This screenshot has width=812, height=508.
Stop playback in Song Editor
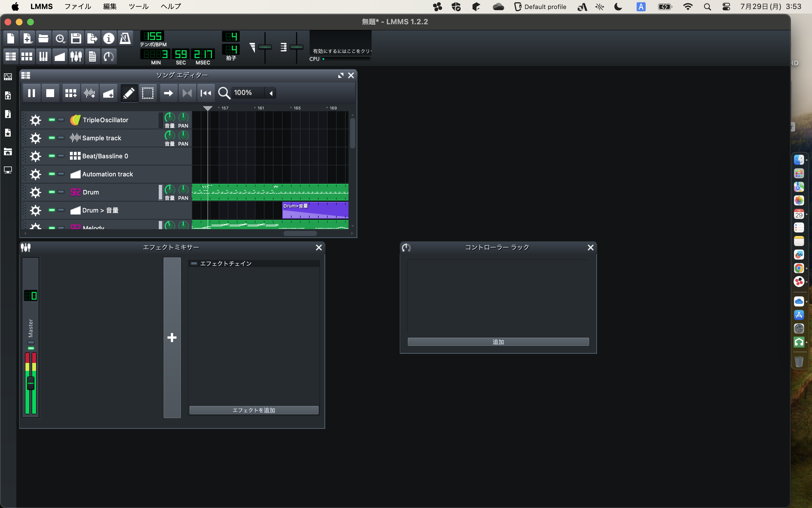pos(50,93)
